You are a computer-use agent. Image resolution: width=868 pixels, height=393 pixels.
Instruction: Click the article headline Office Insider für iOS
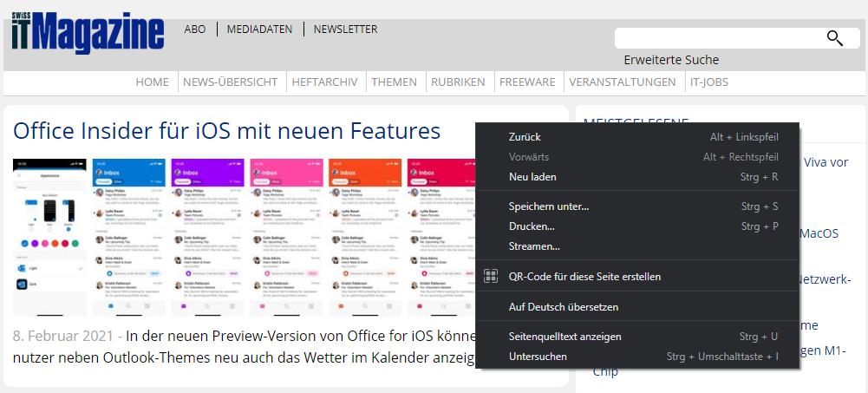[x=226, y=131]
